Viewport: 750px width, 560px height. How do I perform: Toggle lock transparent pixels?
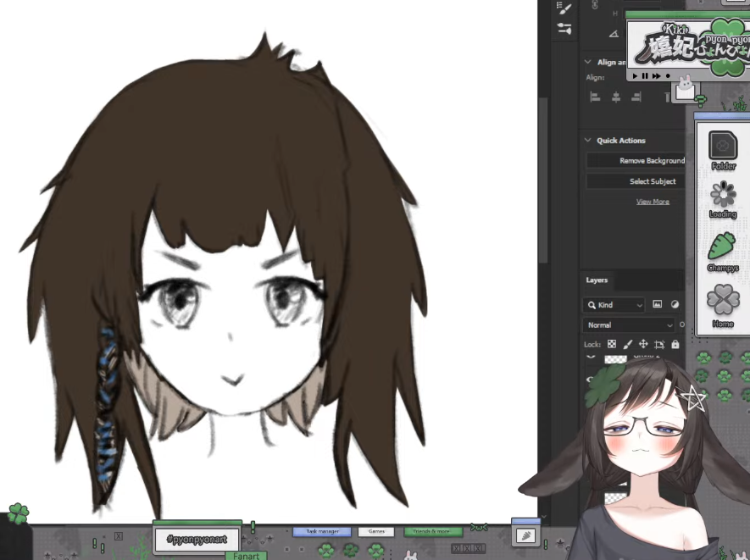(612, 344)
